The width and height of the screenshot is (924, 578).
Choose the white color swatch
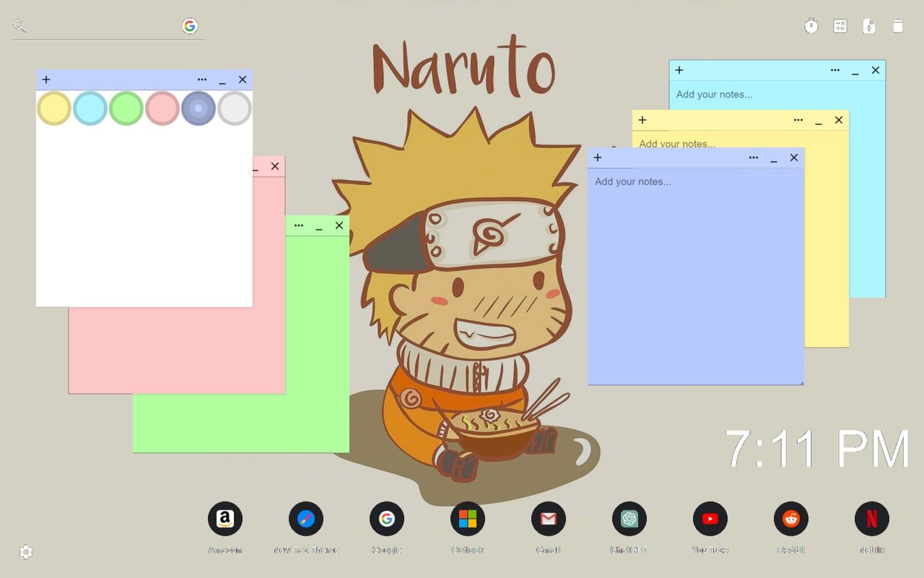click(x=235, y=108)
